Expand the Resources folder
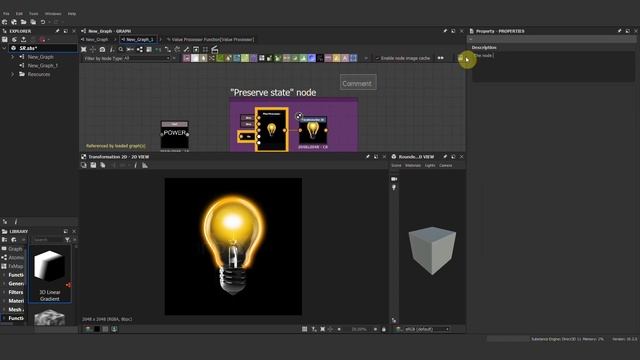Viewport: 640px width, 360px height. [12, 74]
